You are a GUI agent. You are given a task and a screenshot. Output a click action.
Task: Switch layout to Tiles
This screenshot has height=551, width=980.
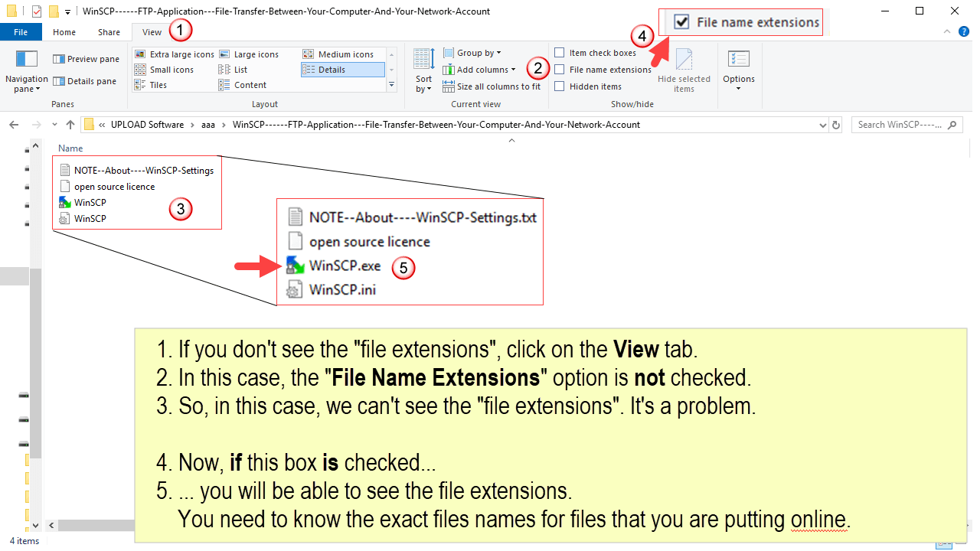(151, 85)
